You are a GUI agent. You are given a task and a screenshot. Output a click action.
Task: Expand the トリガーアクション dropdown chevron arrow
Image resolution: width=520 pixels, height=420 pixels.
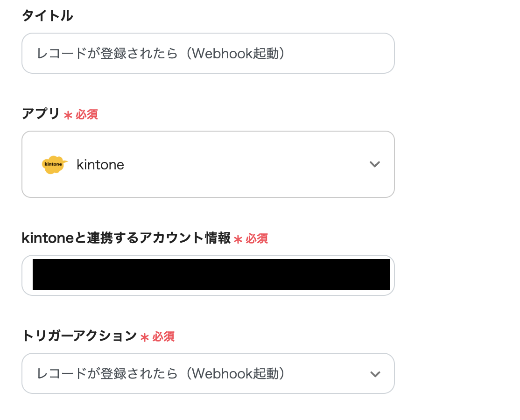click(374, 374)
